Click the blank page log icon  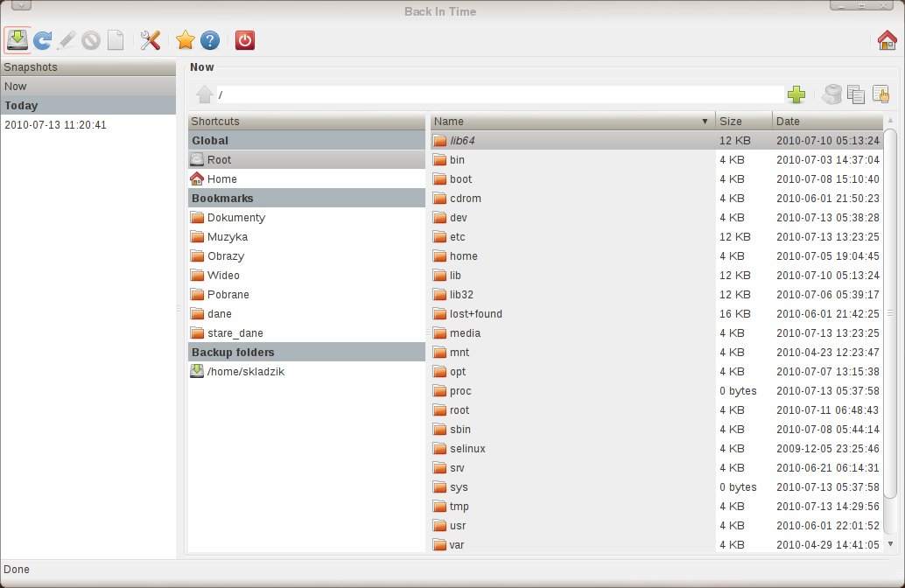[x=116, y=40]
